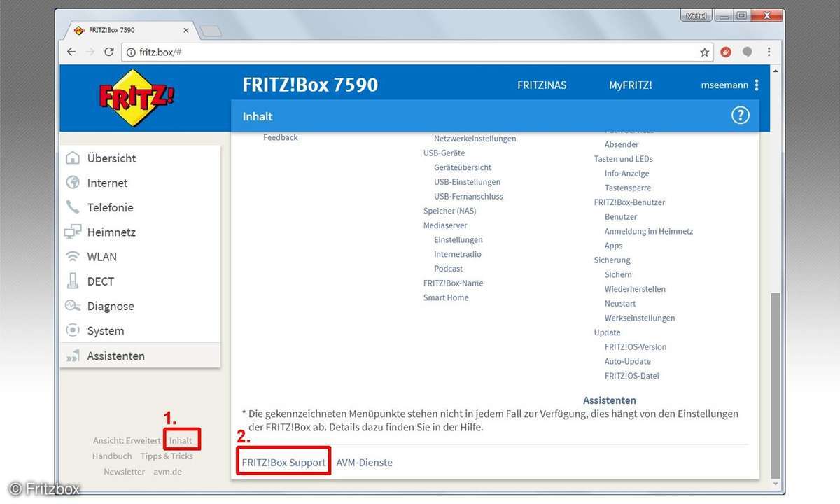Follow the AVM-Dienste link
Viewport: 840px width, 504px height.
(x=364, y=463)
